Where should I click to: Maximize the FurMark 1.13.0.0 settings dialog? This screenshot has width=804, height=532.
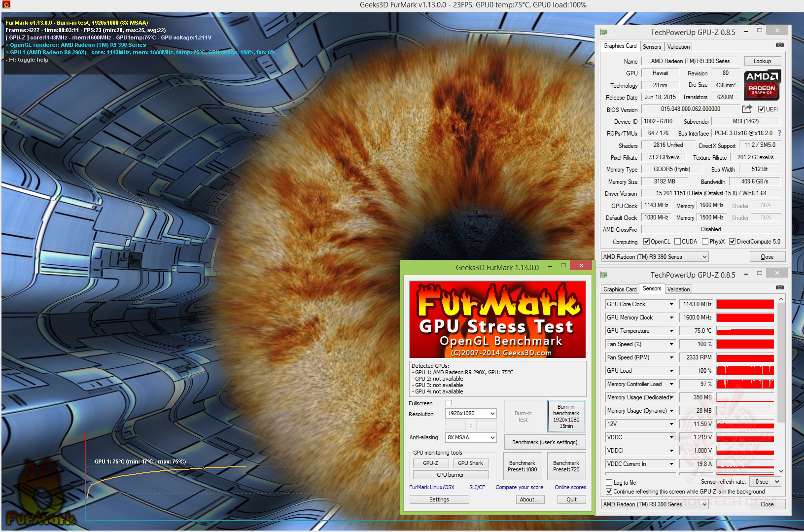click(x=563, y=266)
